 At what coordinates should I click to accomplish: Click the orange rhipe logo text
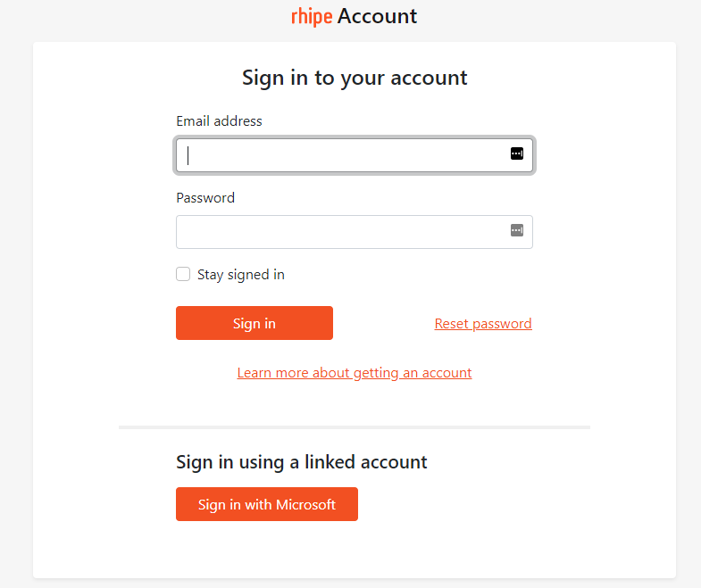(312, 16)
